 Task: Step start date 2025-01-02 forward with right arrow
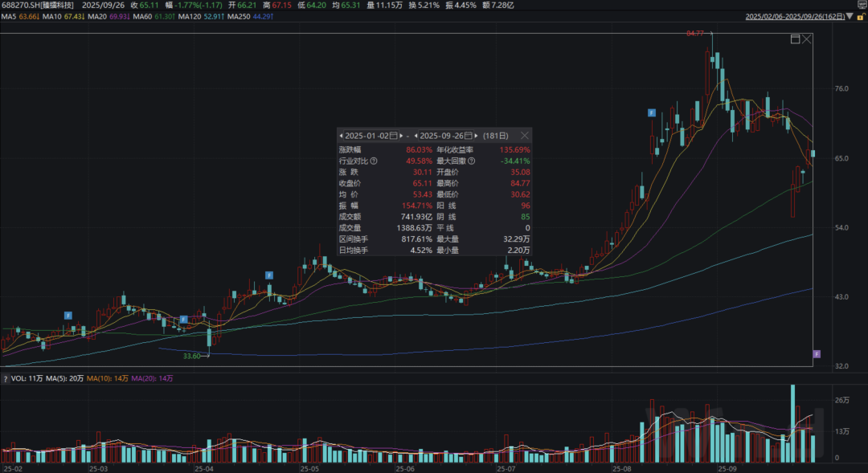(x=401, y=136)
